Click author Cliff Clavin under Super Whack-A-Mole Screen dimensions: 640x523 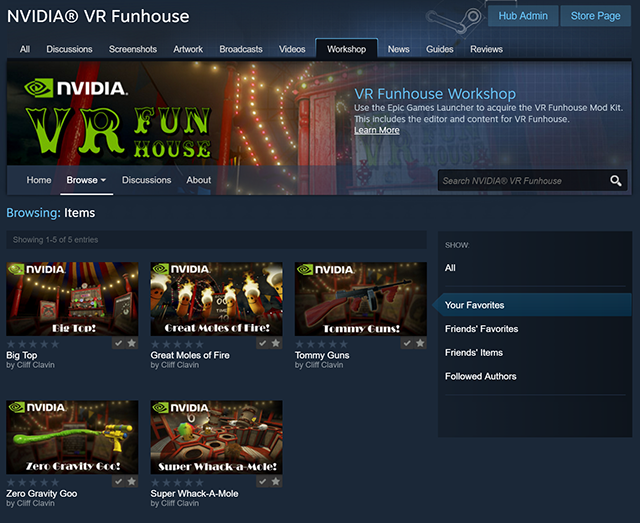click(180, 503)
